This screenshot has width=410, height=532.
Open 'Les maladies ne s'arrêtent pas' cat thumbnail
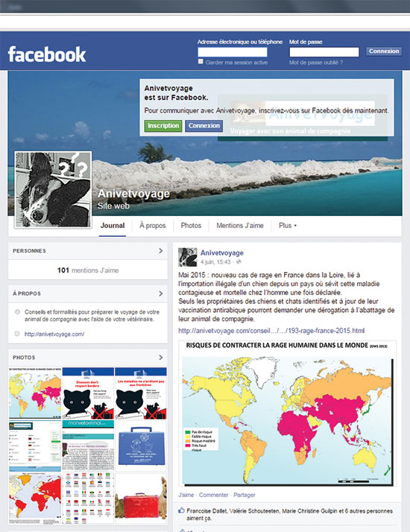click(x=141, y=393)
